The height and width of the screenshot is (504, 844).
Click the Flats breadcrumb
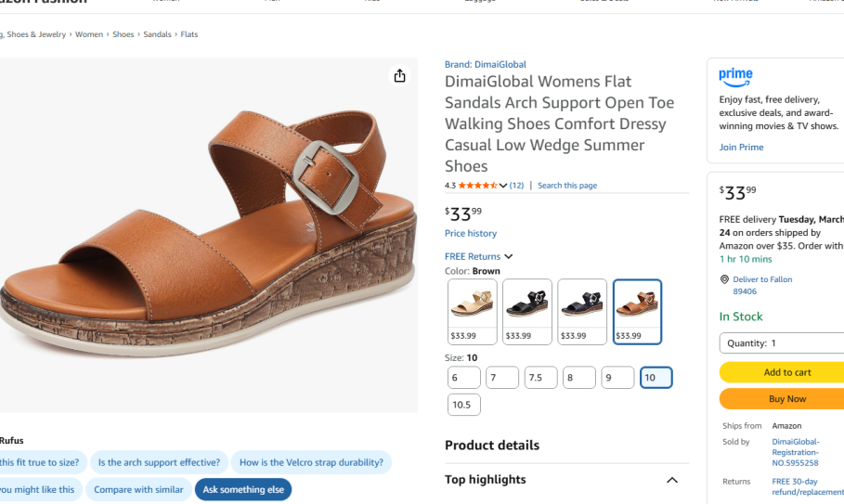[189, 34]
